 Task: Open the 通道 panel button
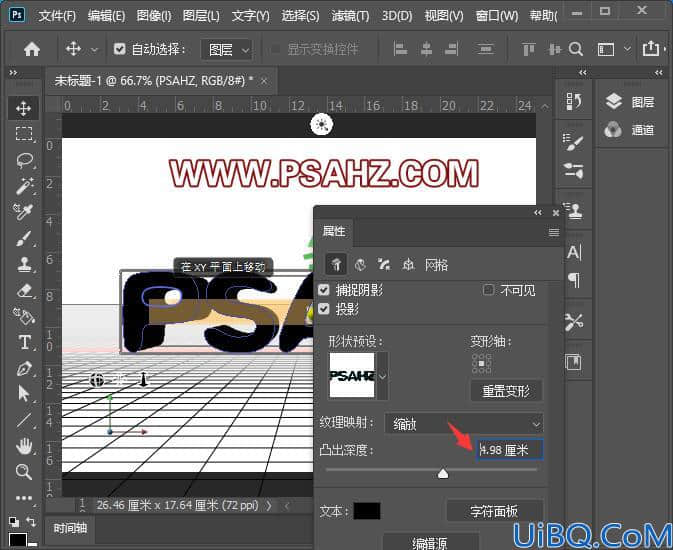(630, 130)
